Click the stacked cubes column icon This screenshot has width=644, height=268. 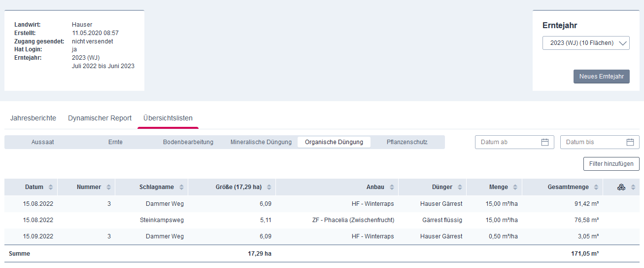[x=621, y=187]
